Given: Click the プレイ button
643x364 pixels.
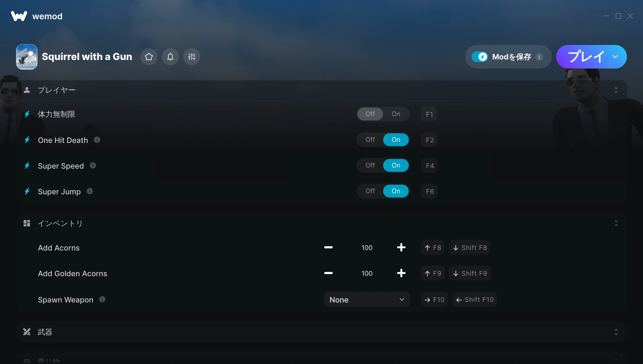Looking at the screenshot, I should coord(586,57).
